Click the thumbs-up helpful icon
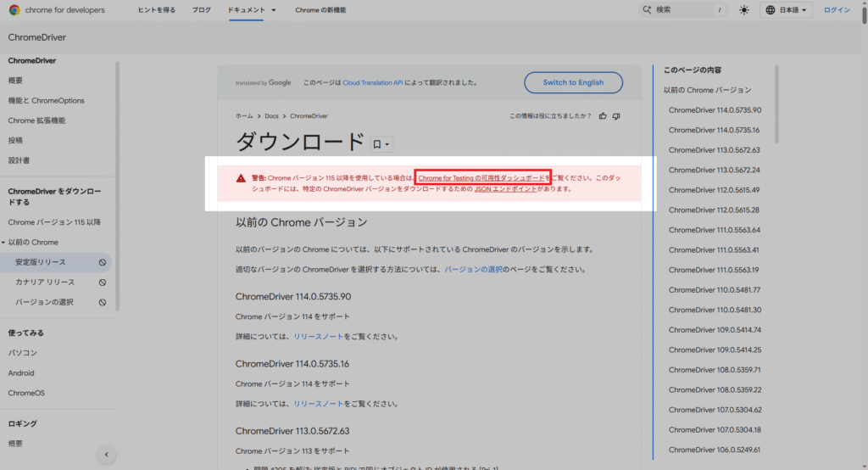The height and width of the screenshot is (470, 868). click(x=603, y=116)
